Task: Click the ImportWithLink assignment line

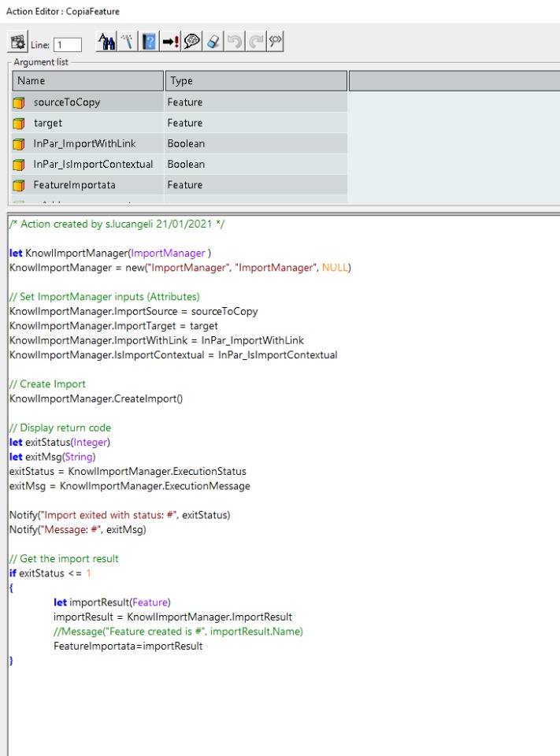Action: click(156, 340)
